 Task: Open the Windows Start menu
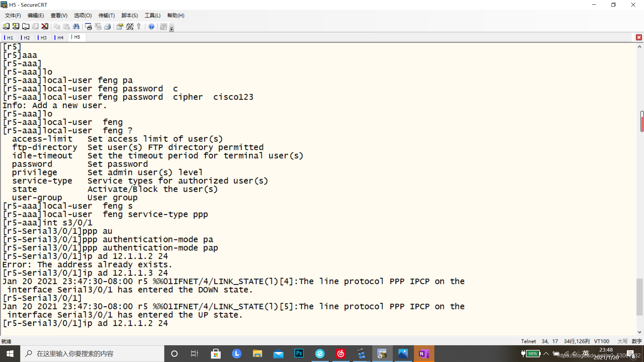[10, 354]
